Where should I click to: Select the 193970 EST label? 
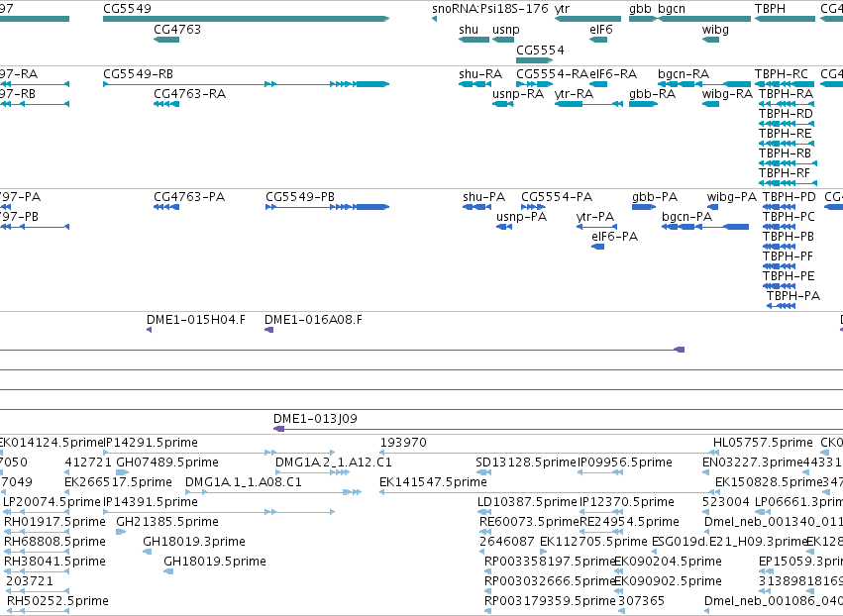(403, 443)
